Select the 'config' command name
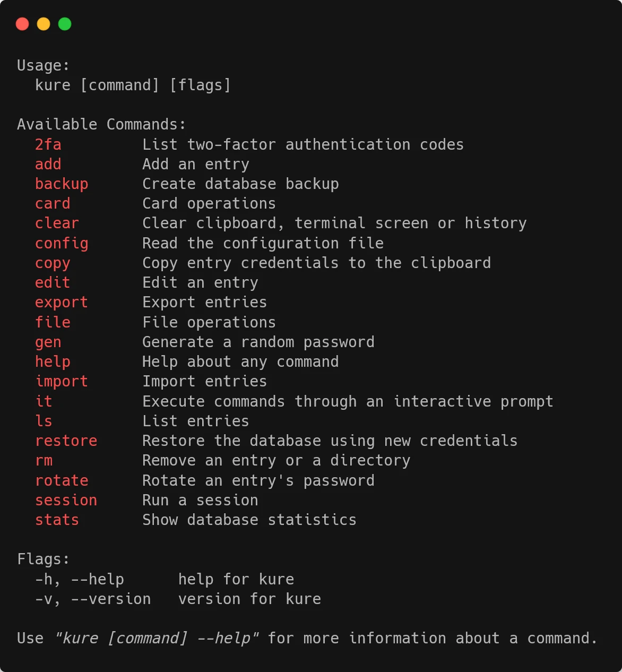The image size is (622, 672). (62, 243)
